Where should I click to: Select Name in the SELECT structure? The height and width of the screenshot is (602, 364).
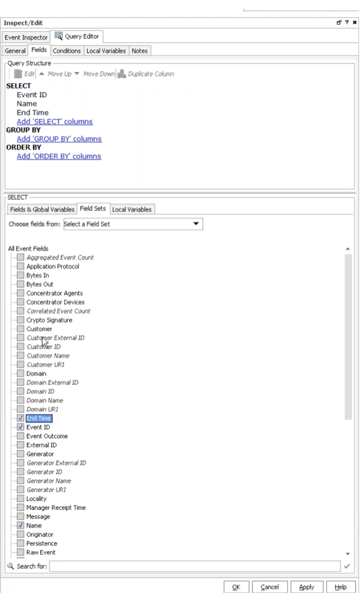(27, 104)
